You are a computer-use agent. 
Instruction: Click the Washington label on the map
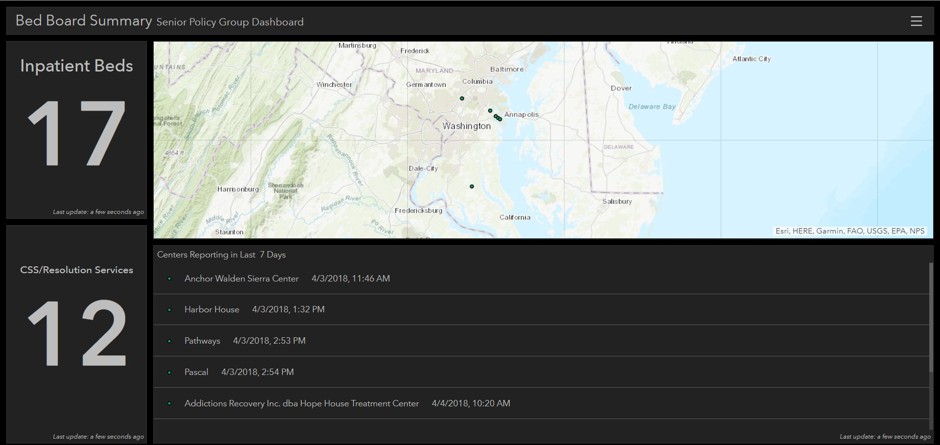point(466,126)
